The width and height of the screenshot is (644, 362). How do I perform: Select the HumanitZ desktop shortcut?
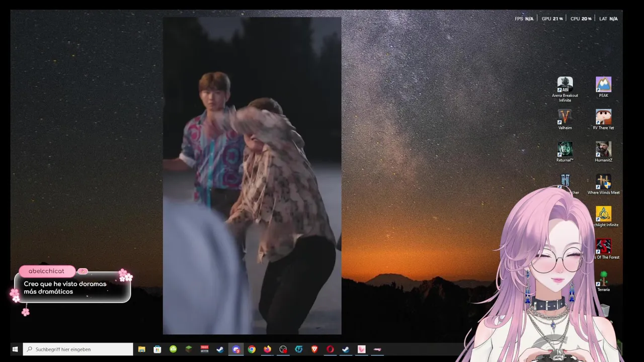pos(603,152)
